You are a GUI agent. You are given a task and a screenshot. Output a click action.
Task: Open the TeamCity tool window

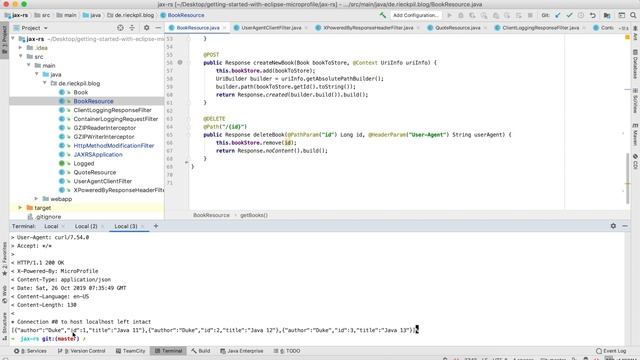coord(130,351)
